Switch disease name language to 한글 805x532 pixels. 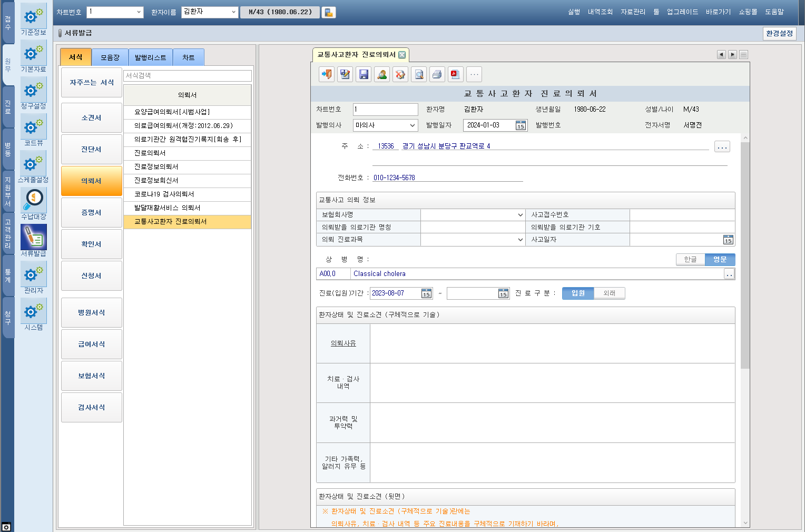(690, 259)
